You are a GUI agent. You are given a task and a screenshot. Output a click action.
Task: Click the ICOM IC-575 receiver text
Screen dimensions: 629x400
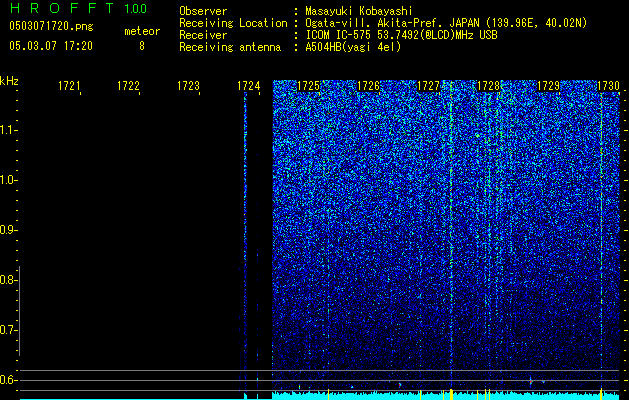[x=401, y=35]
